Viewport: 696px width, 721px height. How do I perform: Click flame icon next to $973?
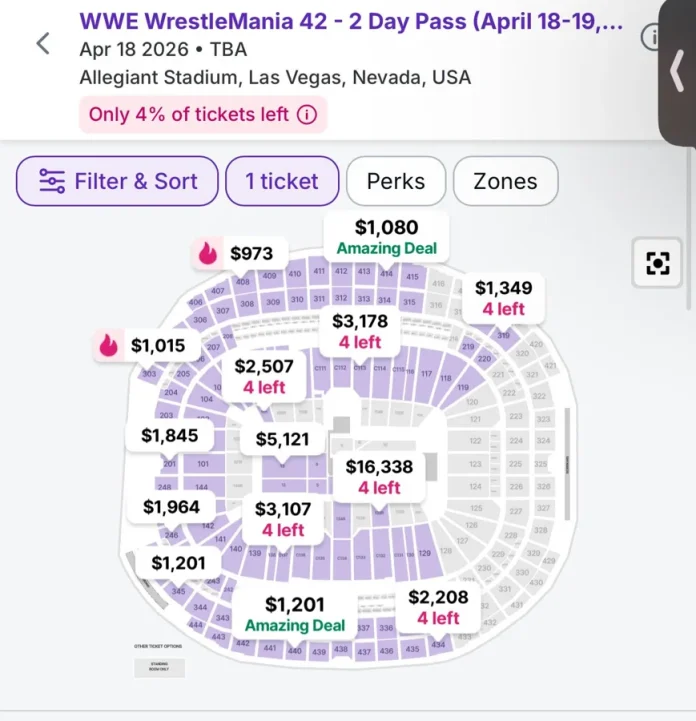click(208, 254)
